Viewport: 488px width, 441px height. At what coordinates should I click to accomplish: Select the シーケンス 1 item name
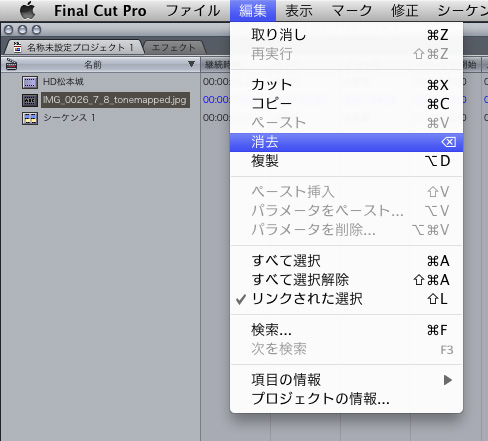(69, 118)
